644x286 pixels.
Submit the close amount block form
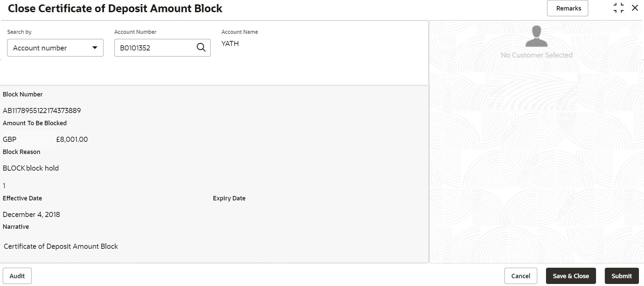click(621, 276)
